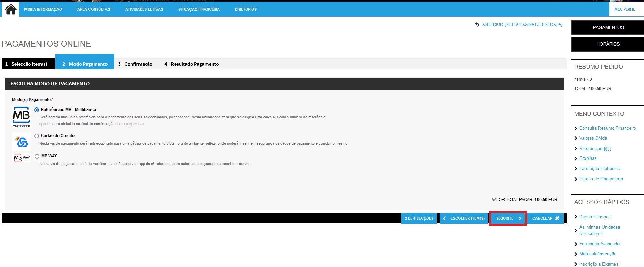This screenshot has height=267, width=644.
Task: Click step 2 - Modo Pagamento tab
Action: [85, 62]
